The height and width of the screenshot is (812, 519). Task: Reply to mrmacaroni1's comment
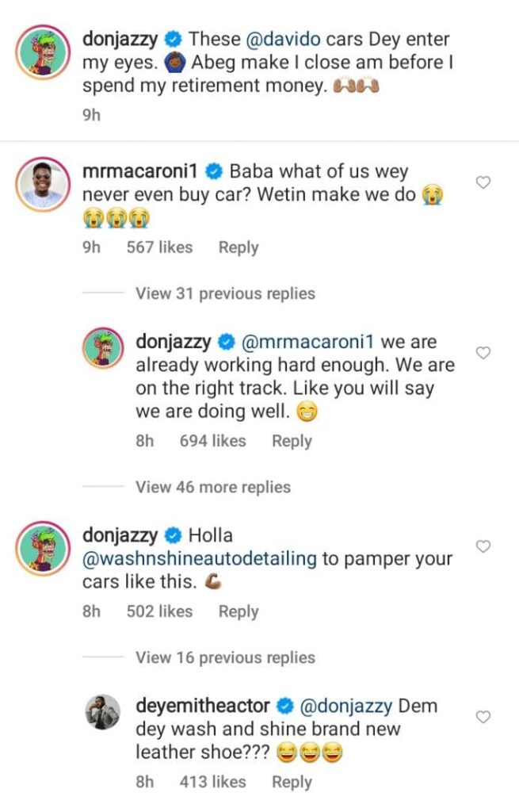tap(239, 247)
